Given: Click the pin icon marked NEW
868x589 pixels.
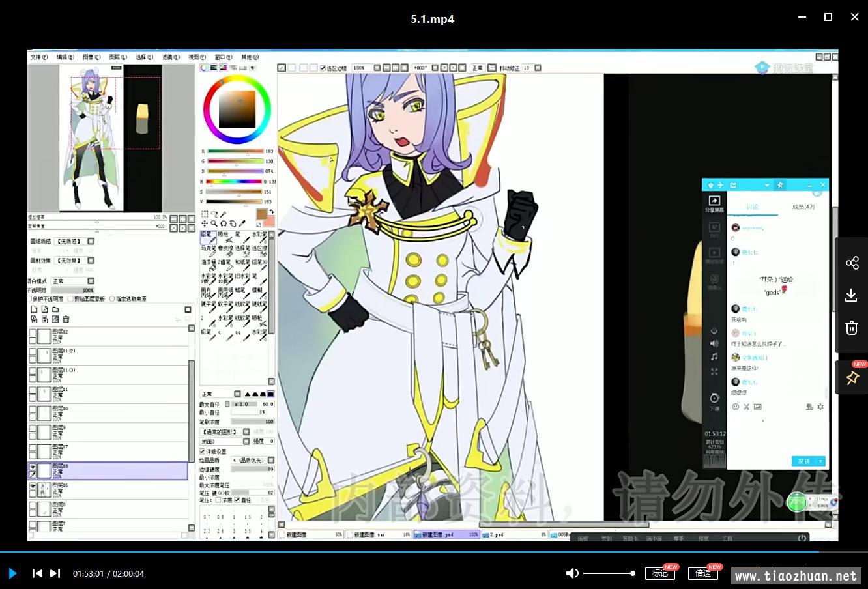Looking at the screenshot, I should [x=852, y=378].
